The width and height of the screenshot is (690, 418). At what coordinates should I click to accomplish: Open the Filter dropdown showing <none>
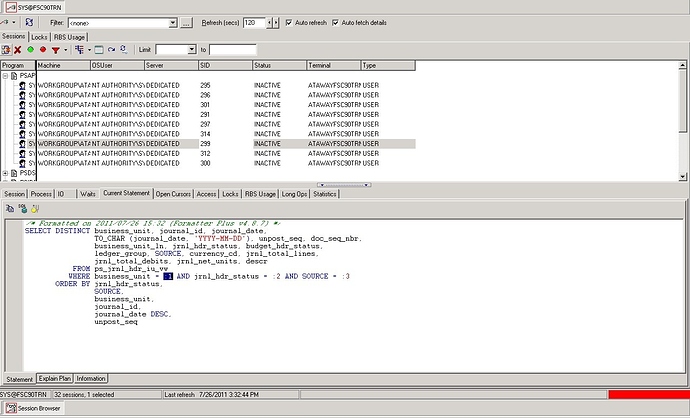coord(173,23)
